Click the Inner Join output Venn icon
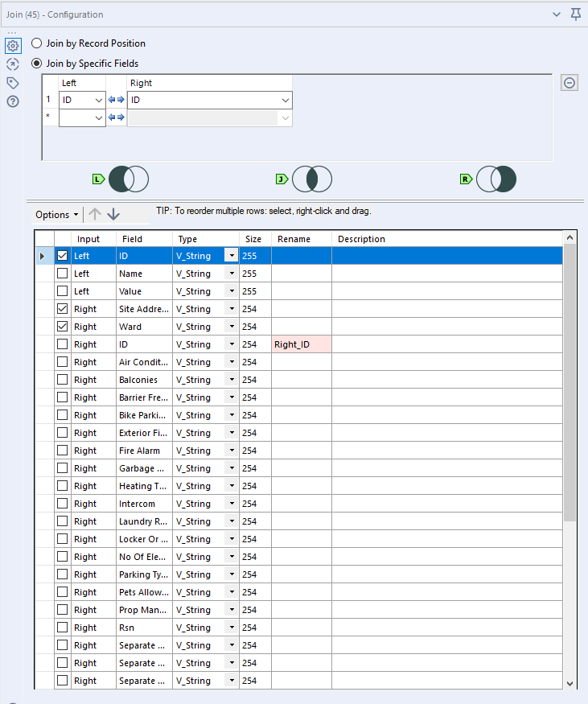 (312, 179)
